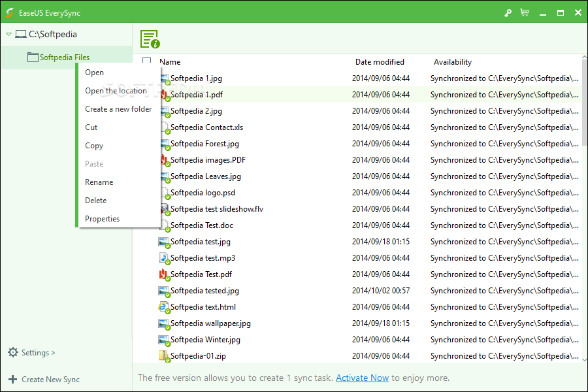Click the PDF icon of Softpedia Test.pdf

tap(163, 274)
